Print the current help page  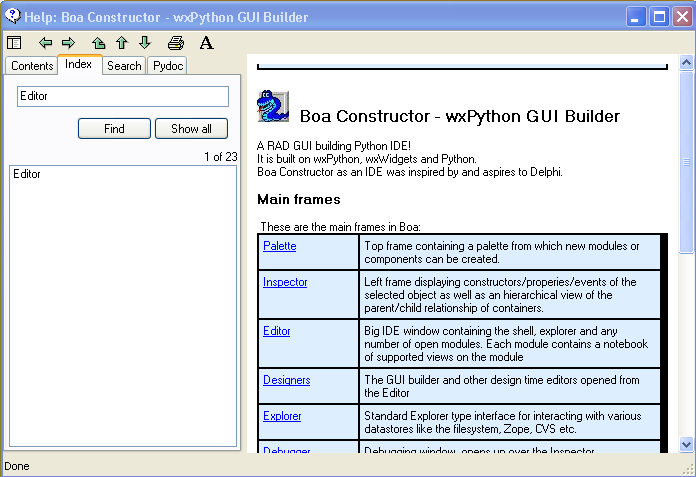176,43
